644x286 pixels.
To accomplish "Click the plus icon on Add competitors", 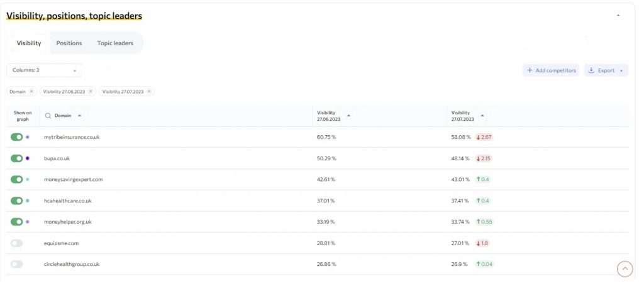I will click(530, 70).
